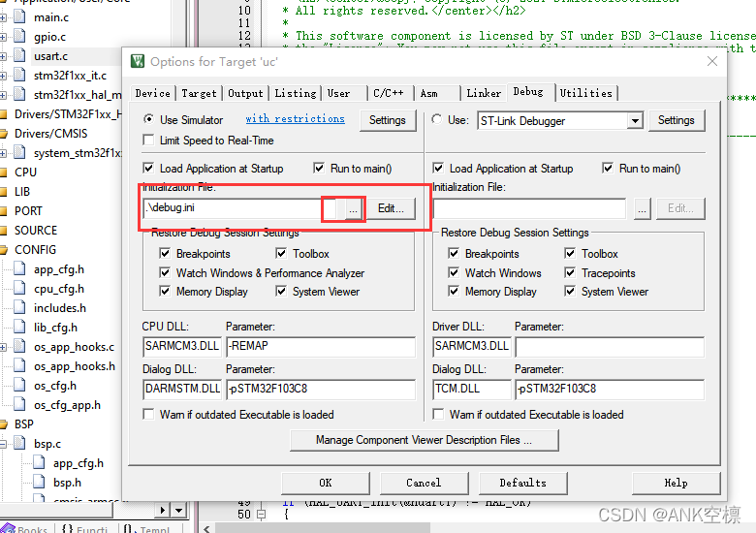Switch to the Target tab
756x533 pixels.
(x=199, y=93)
